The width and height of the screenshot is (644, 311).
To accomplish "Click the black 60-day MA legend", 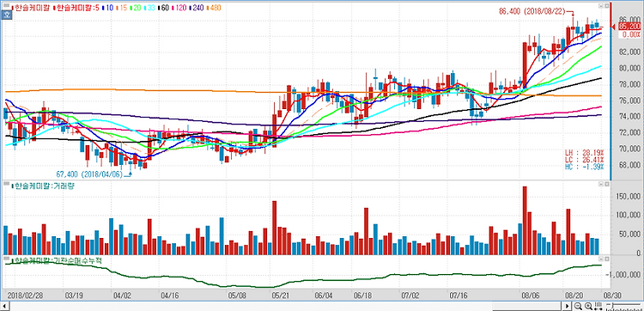I will pos(163,8).
